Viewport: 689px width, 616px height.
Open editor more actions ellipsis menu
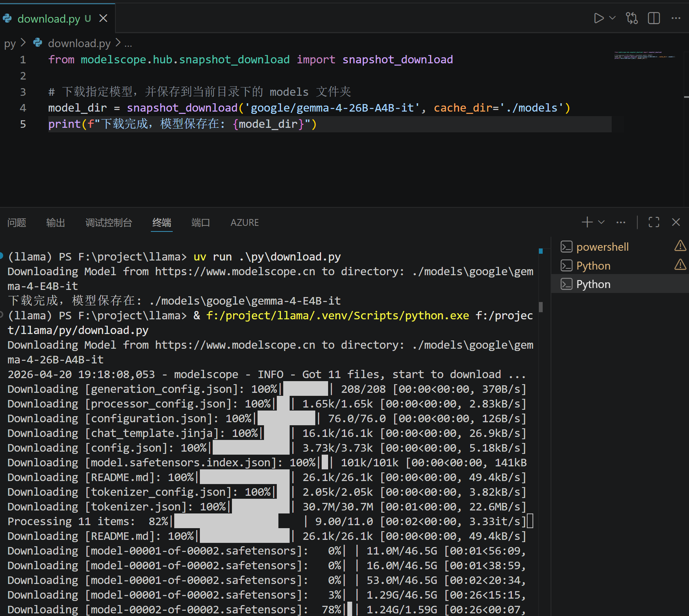[675, 18]
